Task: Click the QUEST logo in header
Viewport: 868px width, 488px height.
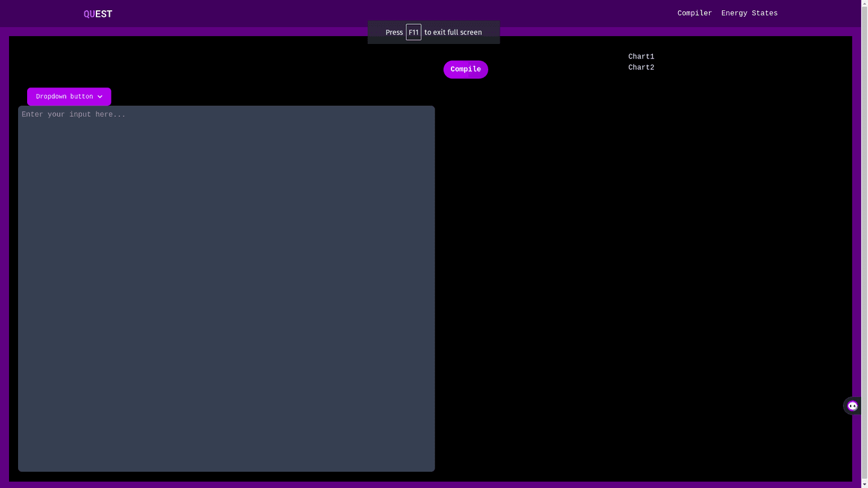Action: (x=98, y=14)
